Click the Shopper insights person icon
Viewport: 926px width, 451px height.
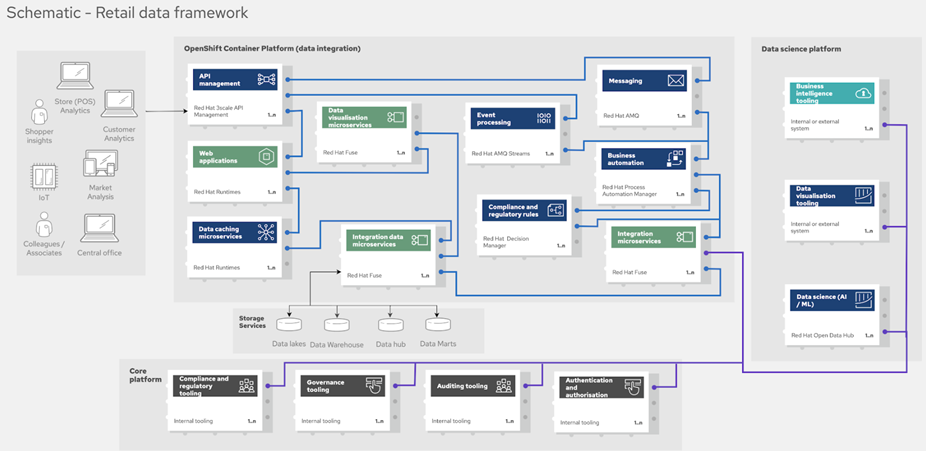pyautogui.click(x=39, y=112)
